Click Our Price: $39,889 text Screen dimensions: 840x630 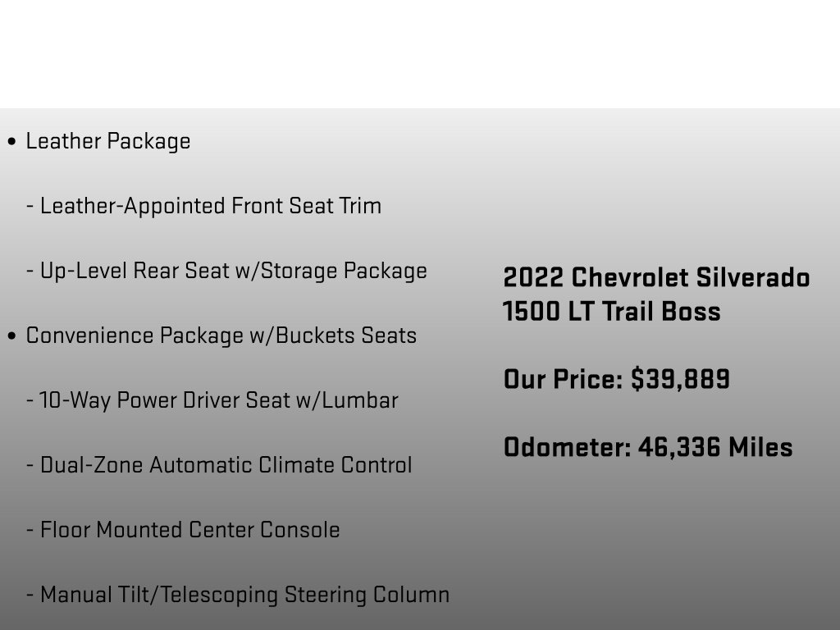tap(617, 379)
